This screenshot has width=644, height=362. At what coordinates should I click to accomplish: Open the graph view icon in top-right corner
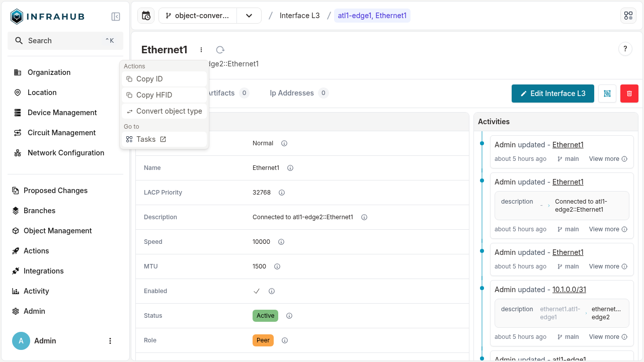(628, 16)
